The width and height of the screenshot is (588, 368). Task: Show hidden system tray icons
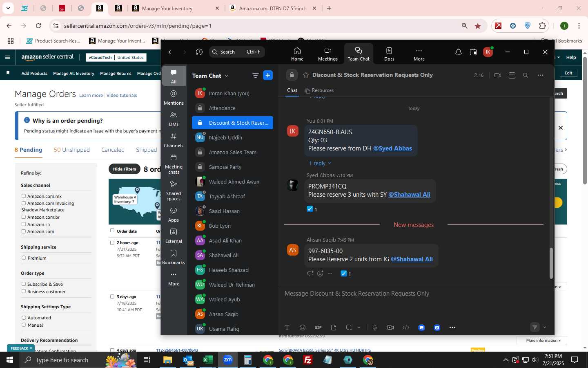pyautogui.click(x=506, y=360)
